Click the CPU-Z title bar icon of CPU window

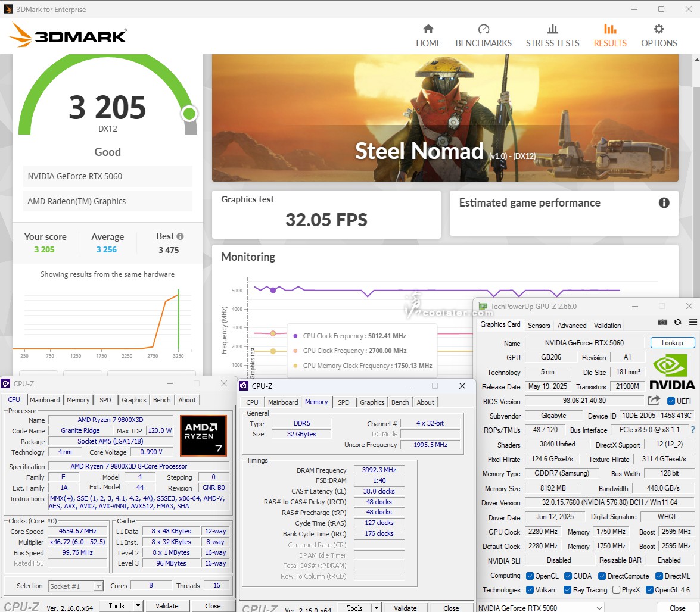[x=5, y=383]
